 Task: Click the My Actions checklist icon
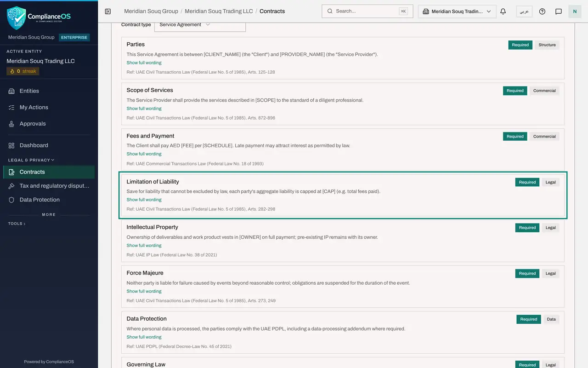click(11, 107)
